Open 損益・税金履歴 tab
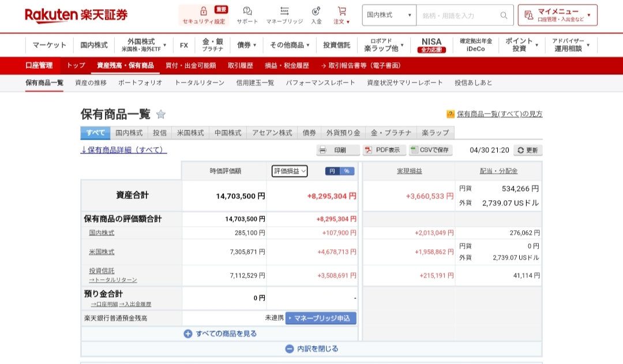The image size is (623, 364). (x=287, y=66)
